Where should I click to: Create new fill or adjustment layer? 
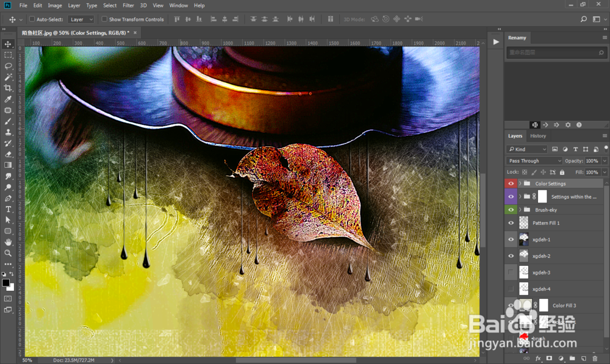click(x=561, y=358)
